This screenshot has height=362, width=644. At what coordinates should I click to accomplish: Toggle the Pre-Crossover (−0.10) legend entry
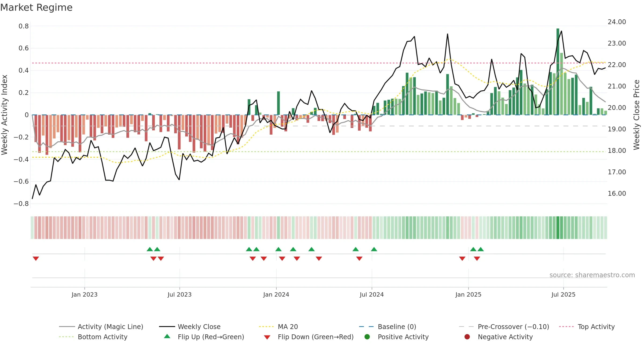pyautogui.click(x=504, y=327)
